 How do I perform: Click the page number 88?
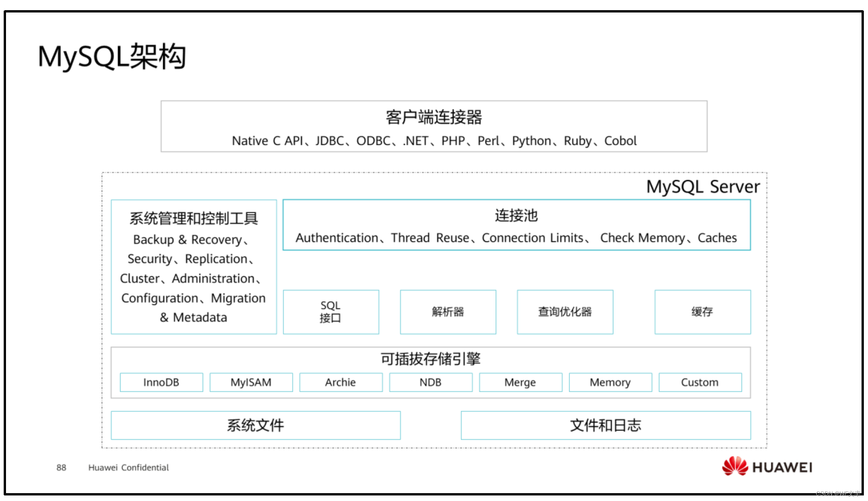click(61, 468)
